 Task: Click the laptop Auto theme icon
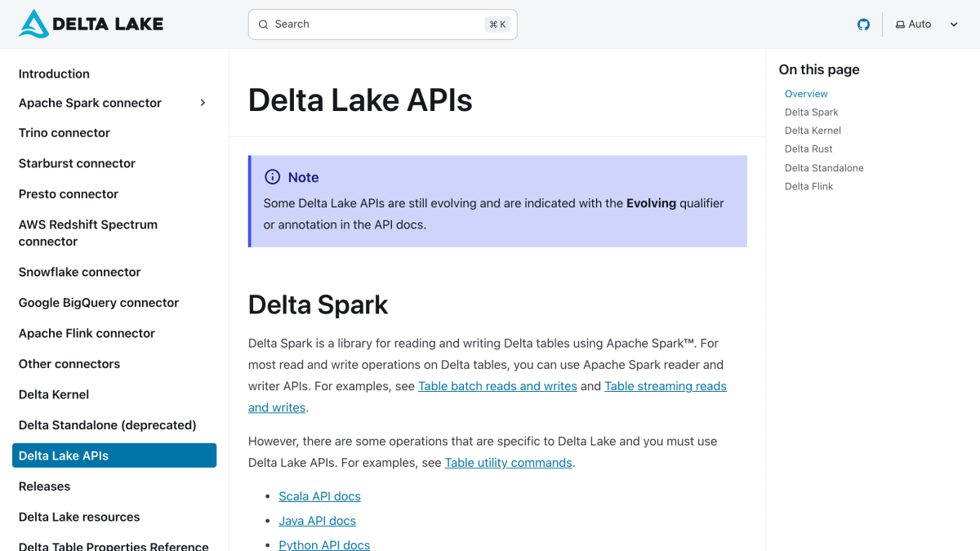point(900,24)
